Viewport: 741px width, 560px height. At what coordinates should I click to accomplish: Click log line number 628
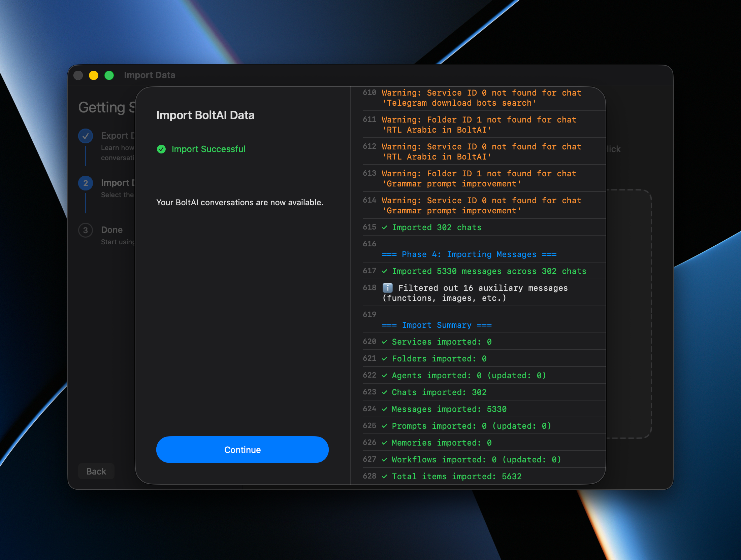tap(369, 476)
